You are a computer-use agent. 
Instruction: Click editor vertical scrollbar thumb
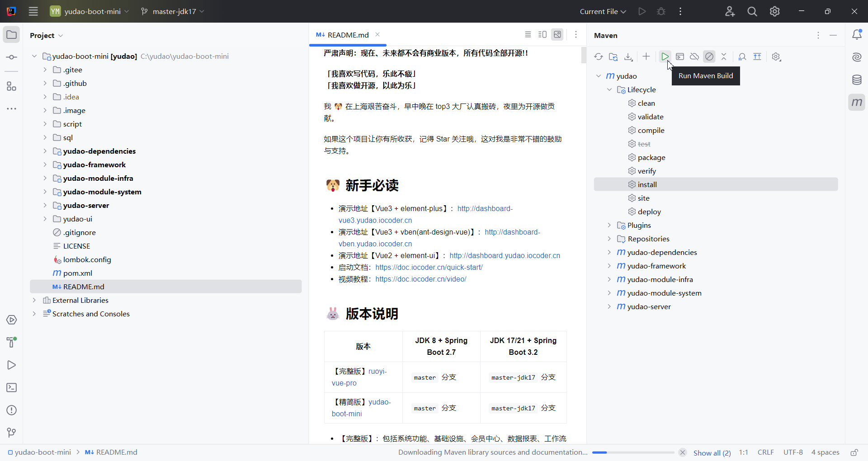[x=584, y=55]
